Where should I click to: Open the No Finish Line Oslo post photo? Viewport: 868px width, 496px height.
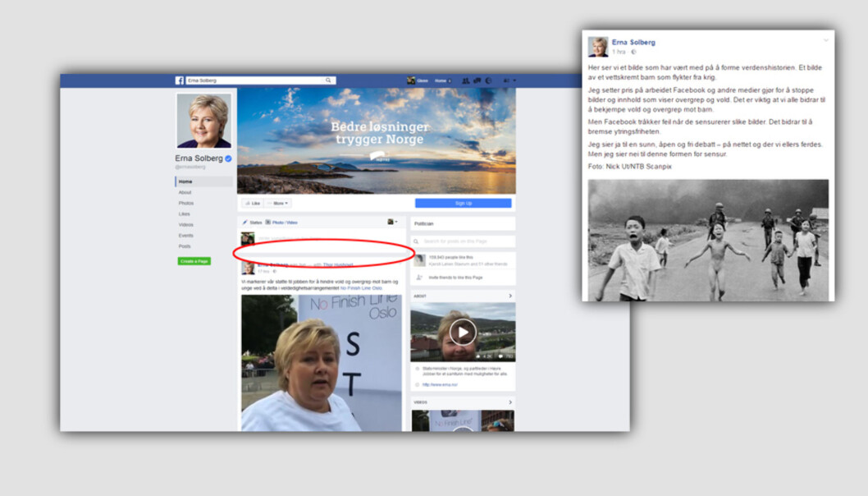pos(322,363)
